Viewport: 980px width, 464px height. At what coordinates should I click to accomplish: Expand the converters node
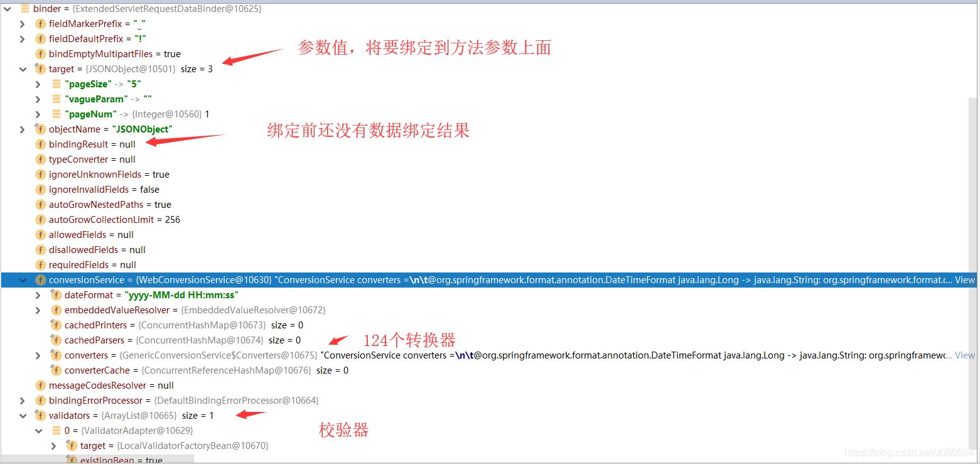click(38, 355)
